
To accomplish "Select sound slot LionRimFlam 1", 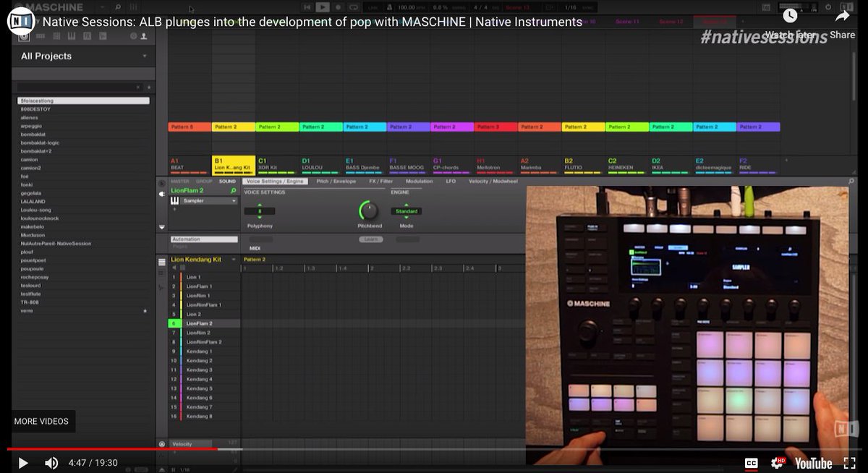I will tap(203, 304).
